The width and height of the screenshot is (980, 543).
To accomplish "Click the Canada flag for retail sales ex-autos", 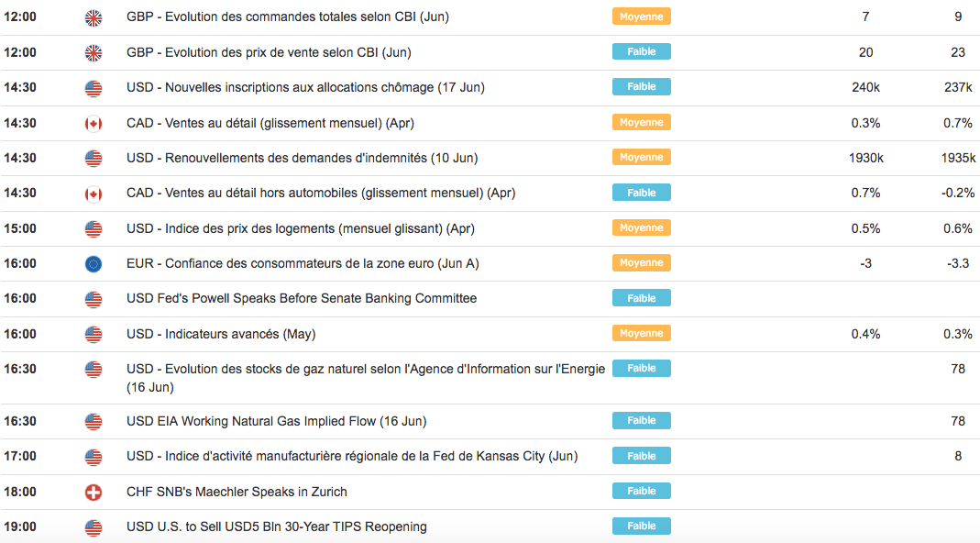I will point(94,194).
